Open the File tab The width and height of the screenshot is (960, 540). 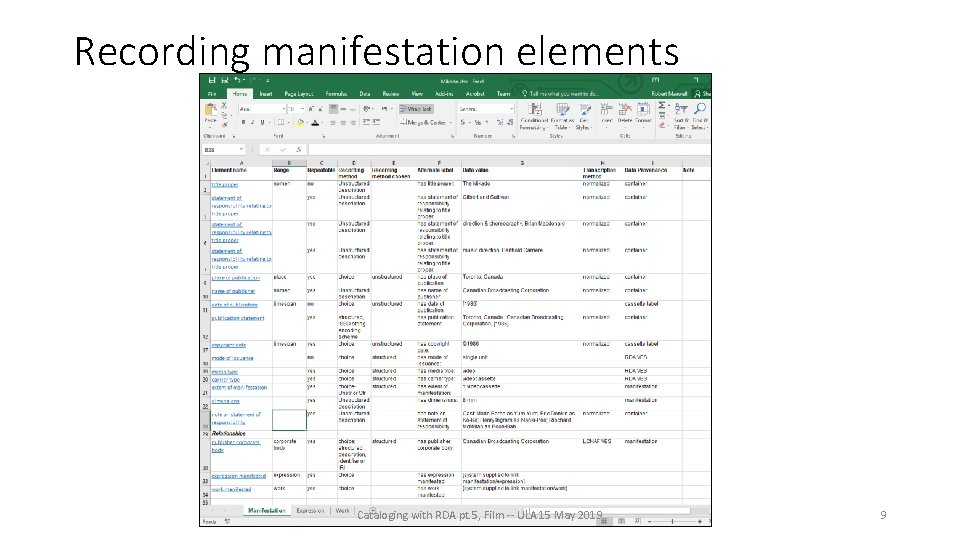coord(212,94)
